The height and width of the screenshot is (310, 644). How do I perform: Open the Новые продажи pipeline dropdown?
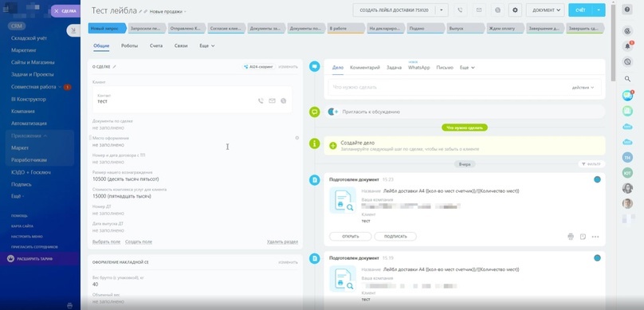[x=167, y=11]
